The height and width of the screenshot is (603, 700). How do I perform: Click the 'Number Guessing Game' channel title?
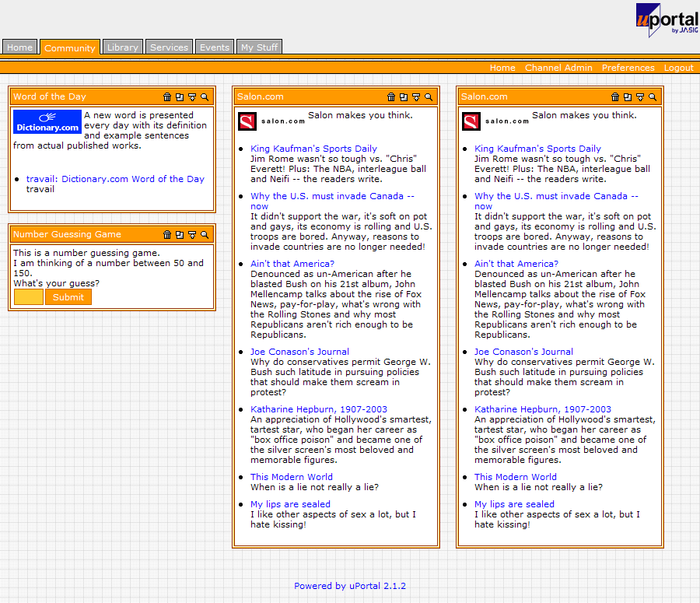(x=67, y=234)
